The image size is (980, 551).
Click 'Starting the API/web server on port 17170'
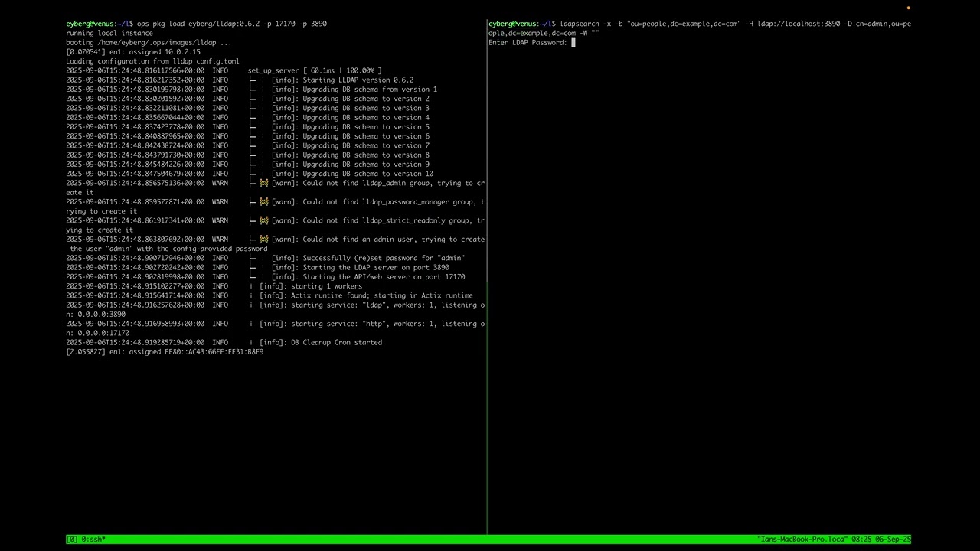(x=384, y=277)
